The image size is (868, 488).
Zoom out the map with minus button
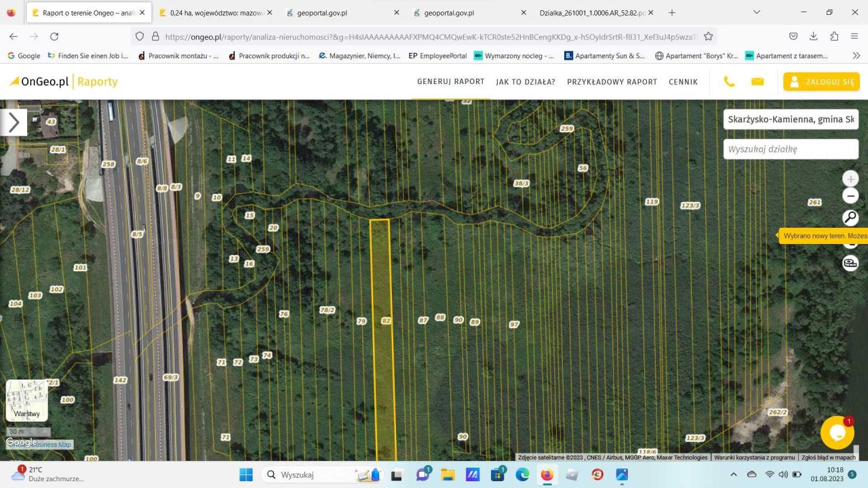850,196
